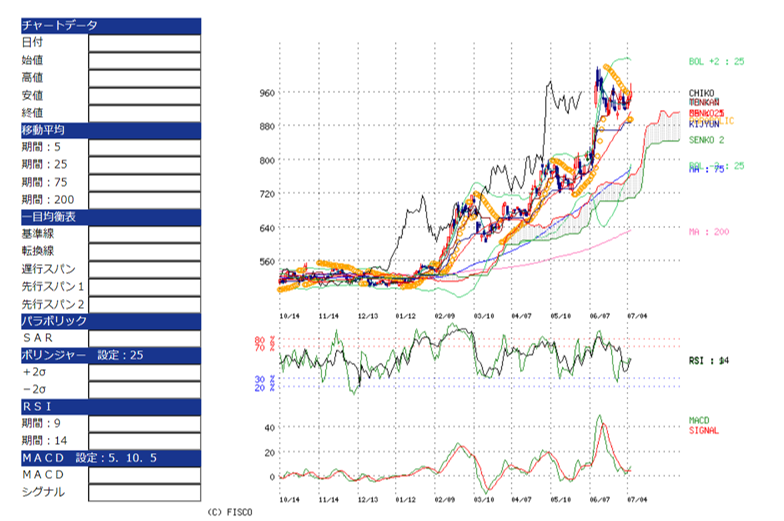Click the red SIGNAL legend label
Image resolution: width=784 pixels, height=521 pixels.
click(706, 430)
